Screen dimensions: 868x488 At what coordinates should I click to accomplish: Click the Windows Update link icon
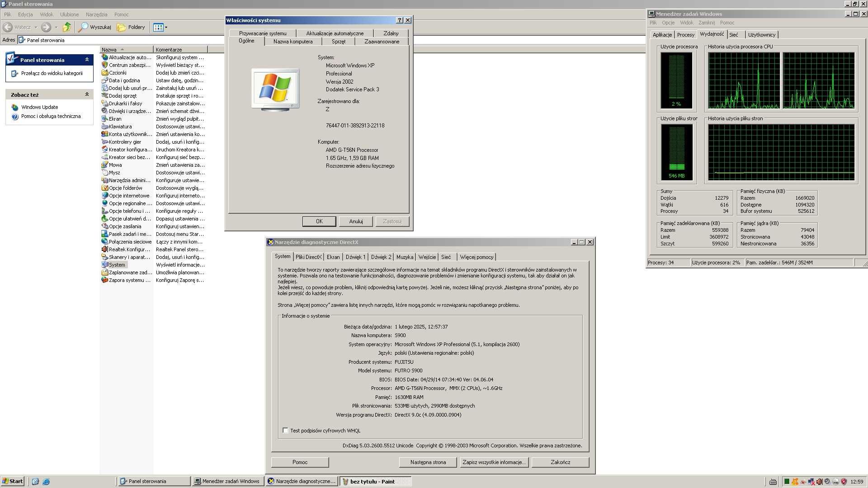[15, 107]
